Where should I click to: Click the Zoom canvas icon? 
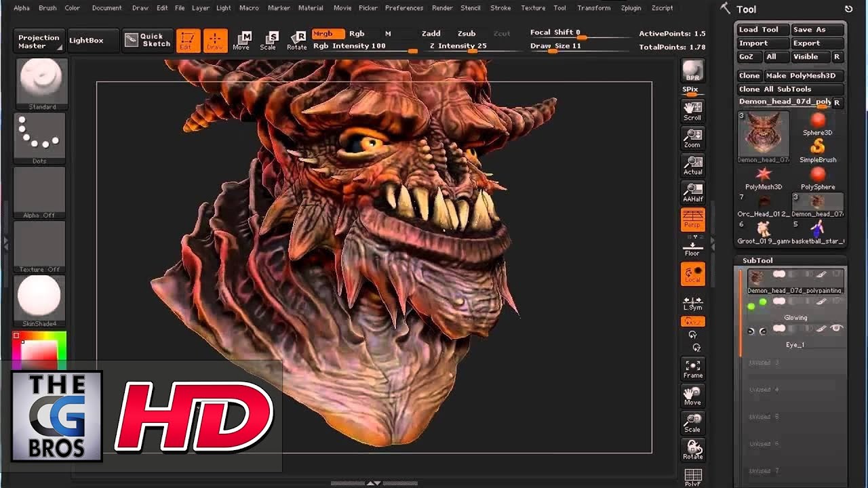click(x=692, y=138)
